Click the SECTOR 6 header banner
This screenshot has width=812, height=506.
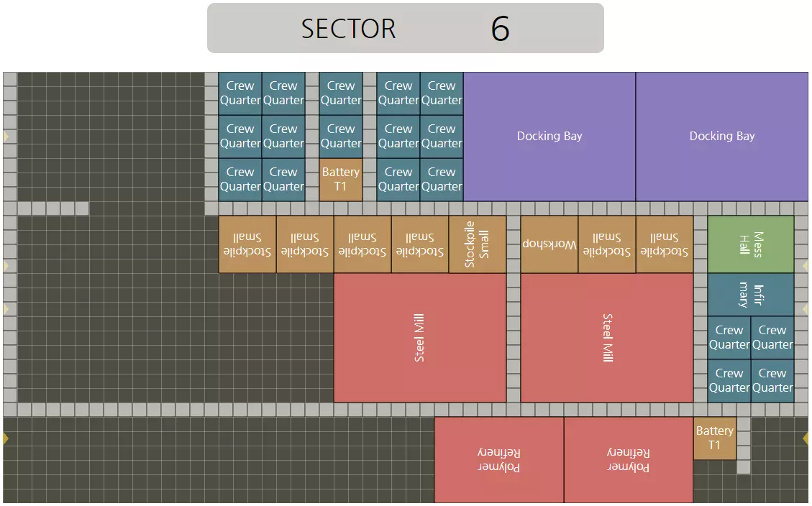click(x=406, y=28)
